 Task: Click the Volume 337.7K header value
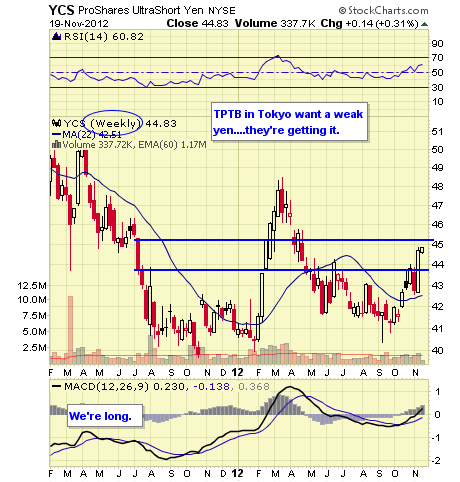point(275,23)
